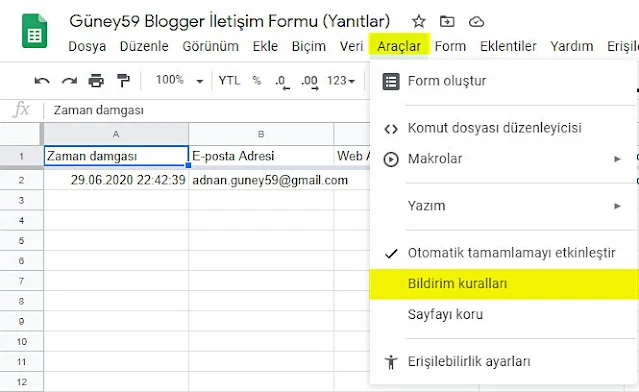The image size is (639, 392).
Task: Select row 1 header
Action: tap(21, 156)
